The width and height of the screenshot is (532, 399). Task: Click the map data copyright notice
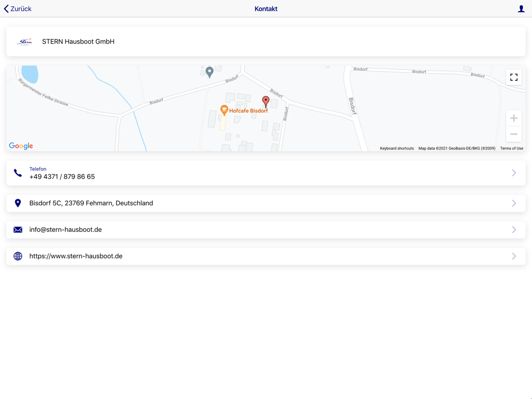[x=456, y=148]
